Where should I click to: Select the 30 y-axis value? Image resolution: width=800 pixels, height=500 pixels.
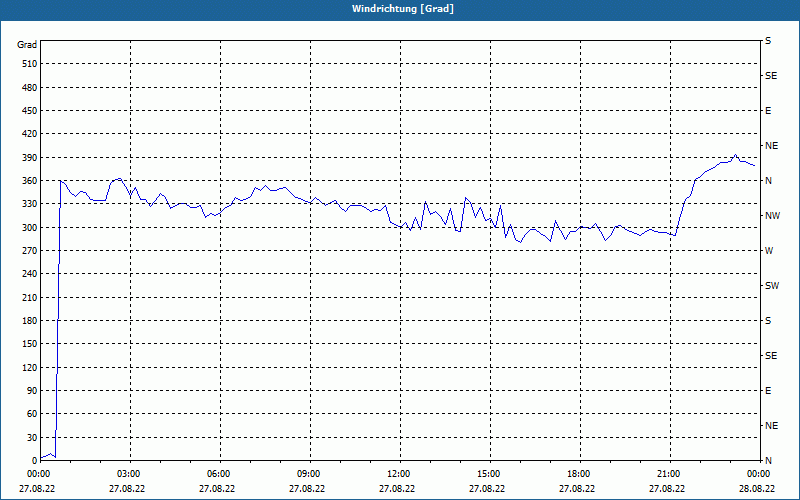point(32,437)
